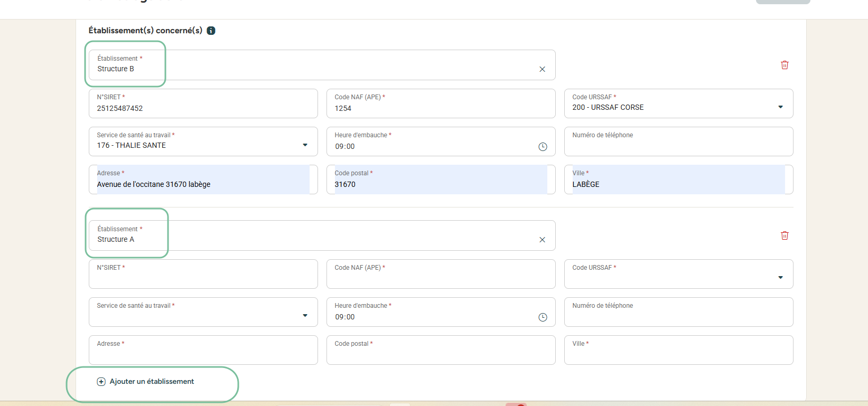Image resolution: width=868 pixels, height=406 pixels.
Task: Clear the Structure A establishment selection
Action: point(542,240)
